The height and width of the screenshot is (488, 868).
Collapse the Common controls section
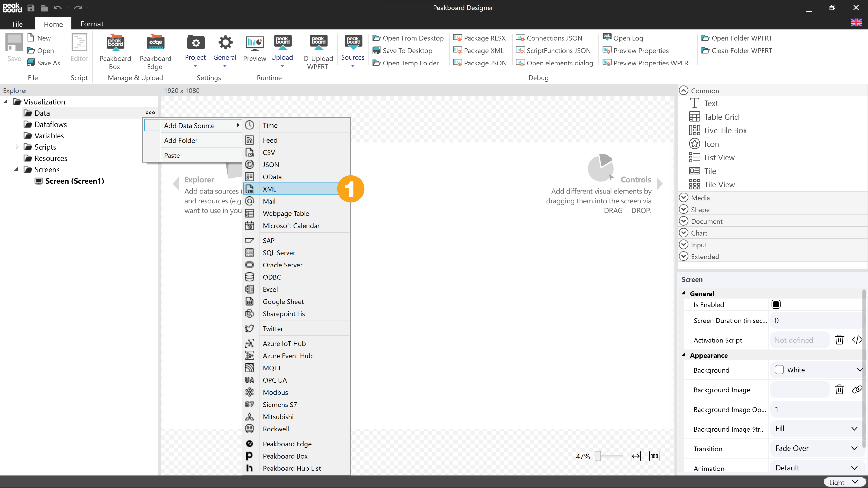tap(684, 91)
